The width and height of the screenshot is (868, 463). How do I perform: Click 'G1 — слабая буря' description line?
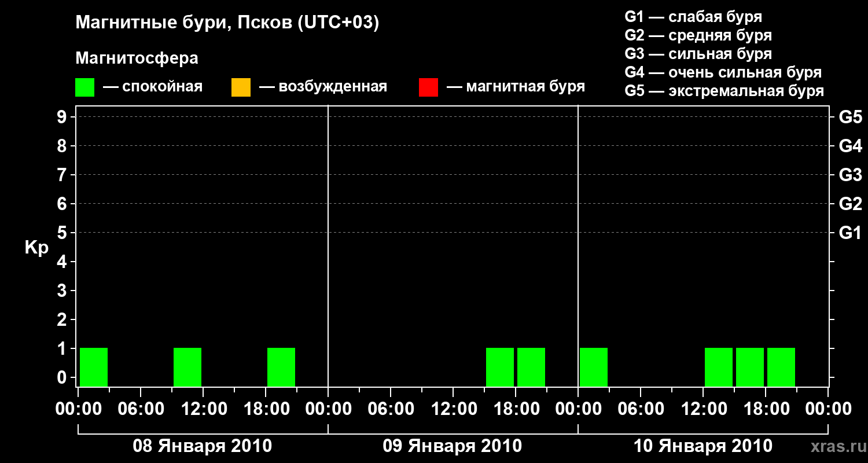(693, 17)
